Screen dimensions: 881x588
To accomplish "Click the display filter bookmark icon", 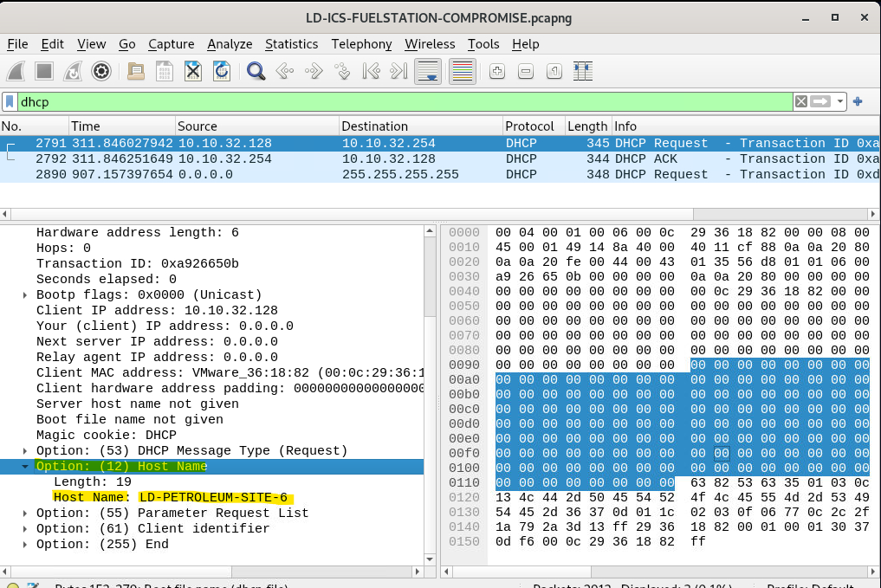I will click(x=10, y=102).
